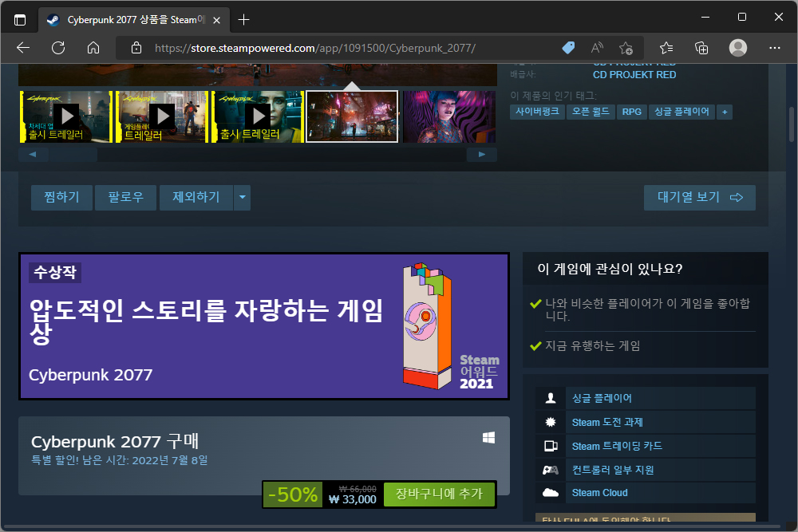Open Collections icon
The image size is (798, 532).
click(701, 48)
